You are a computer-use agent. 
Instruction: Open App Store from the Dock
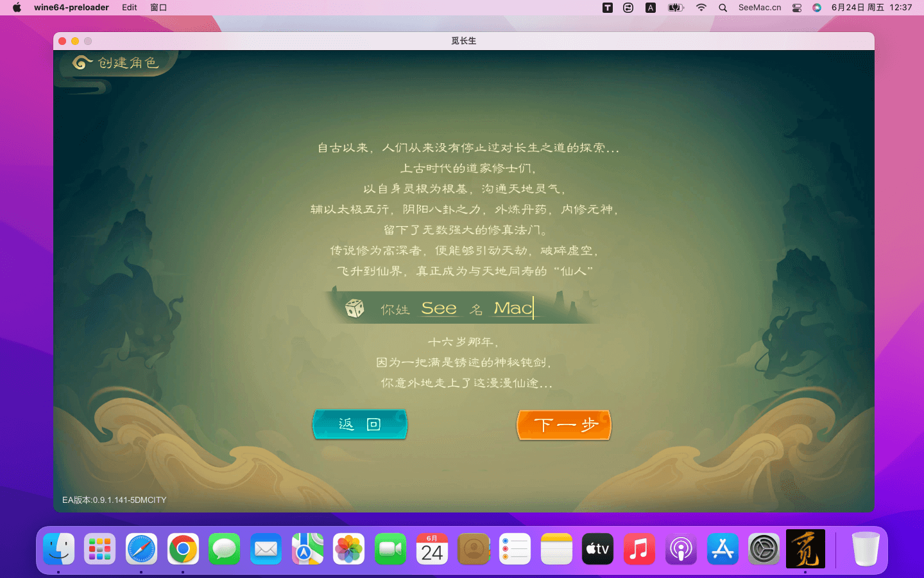click(723, 549)
